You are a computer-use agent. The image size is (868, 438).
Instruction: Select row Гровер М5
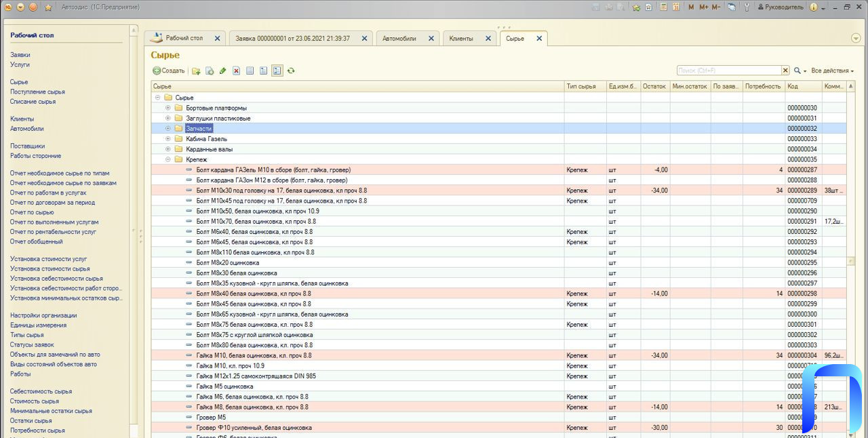coord(498,417)
